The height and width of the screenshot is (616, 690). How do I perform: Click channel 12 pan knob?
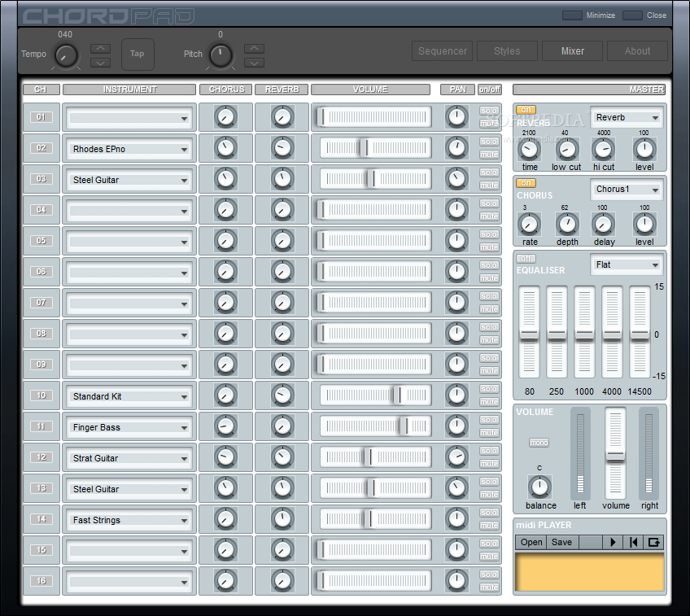point(456,457)
